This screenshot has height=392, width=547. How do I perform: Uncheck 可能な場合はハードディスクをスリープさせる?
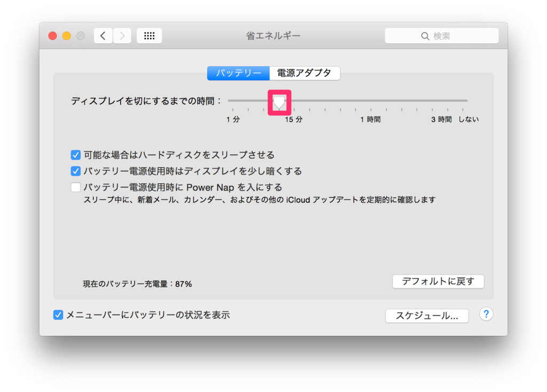coord(76,155)
